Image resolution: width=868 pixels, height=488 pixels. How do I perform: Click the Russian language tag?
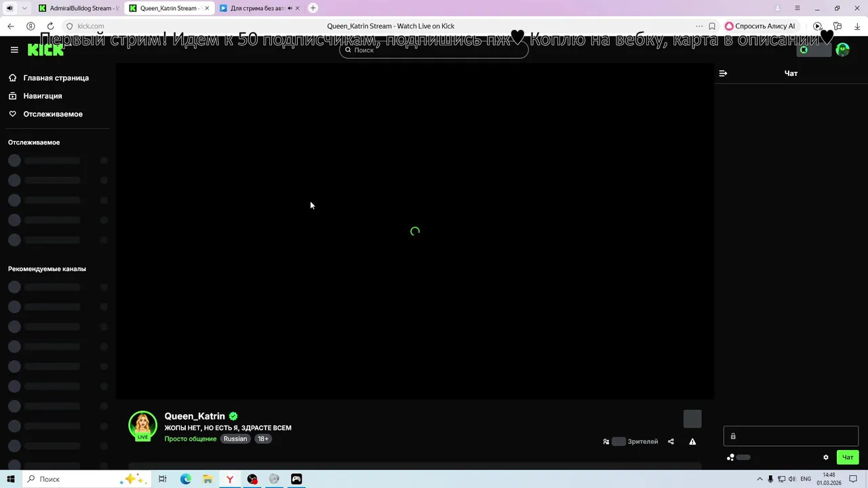tap(235, 439)
